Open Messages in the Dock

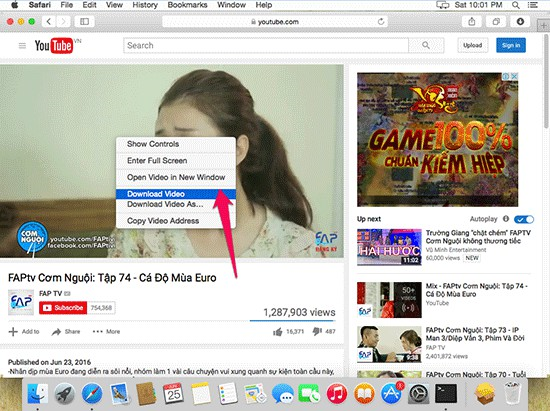point(283,393)
